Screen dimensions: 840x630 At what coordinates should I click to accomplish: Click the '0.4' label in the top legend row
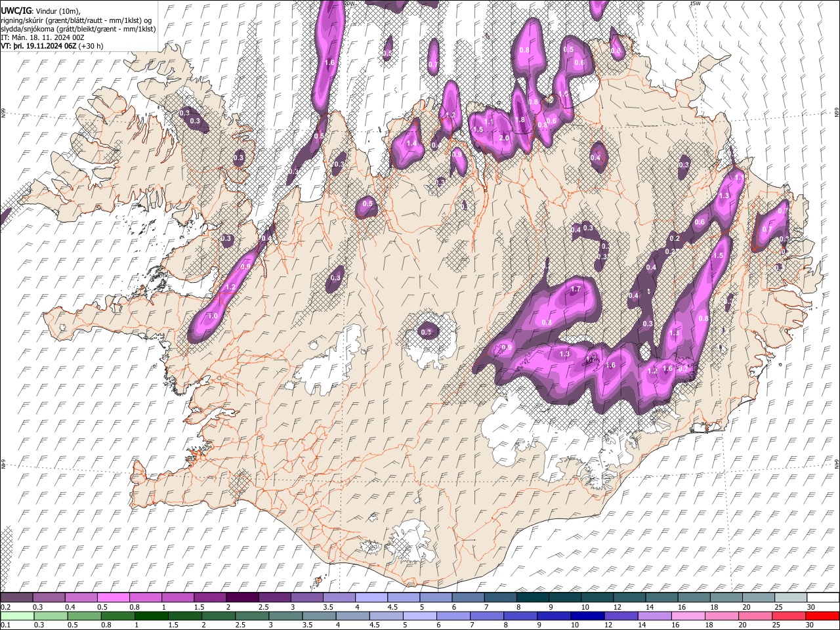click(70, 607)
